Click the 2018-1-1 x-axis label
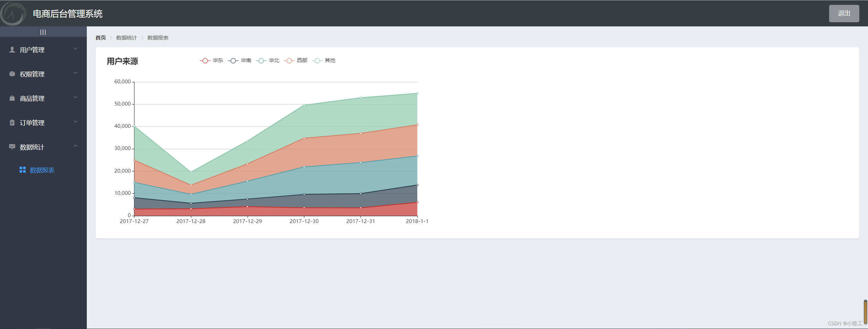Screen dimensions: 868x329 [417, 221]
